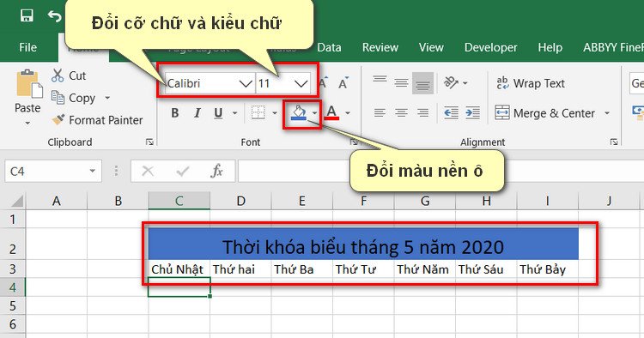Click Merge & Center button

(545, 112)
